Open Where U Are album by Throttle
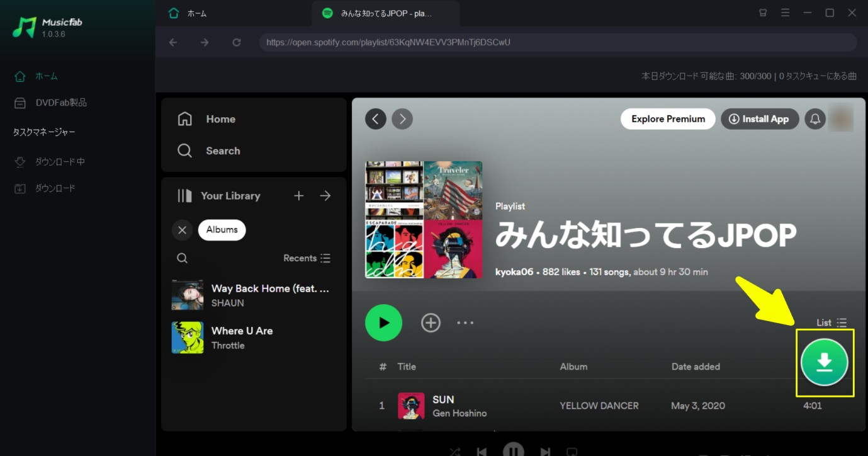 pos(252,338)
